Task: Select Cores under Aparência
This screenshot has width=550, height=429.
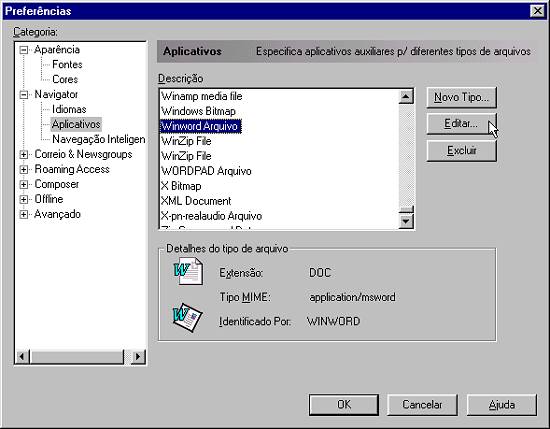Action: click(x=65, y=79)
